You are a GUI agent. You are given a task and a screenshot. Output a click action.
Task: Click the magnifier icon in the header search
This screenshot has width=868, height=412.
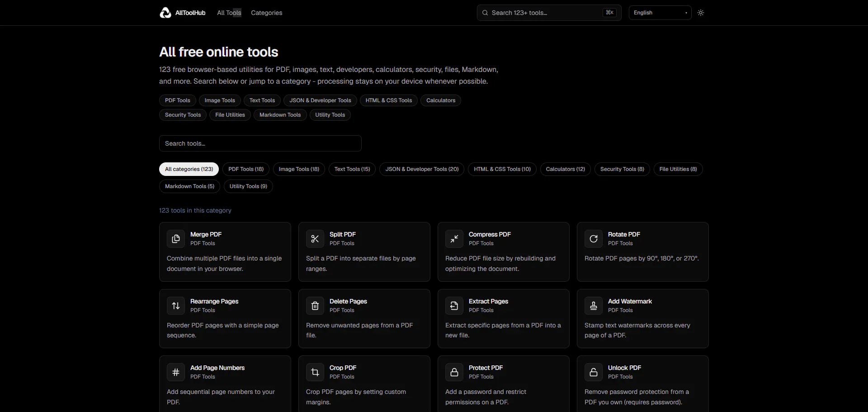click(485, 13)
